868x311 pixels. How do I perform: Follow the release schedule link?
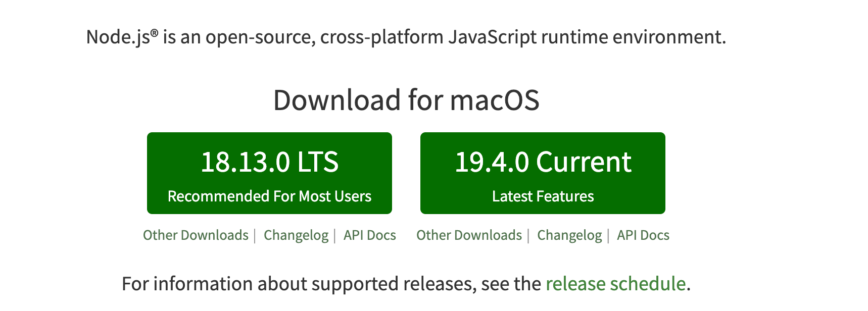tap(615, 284)
